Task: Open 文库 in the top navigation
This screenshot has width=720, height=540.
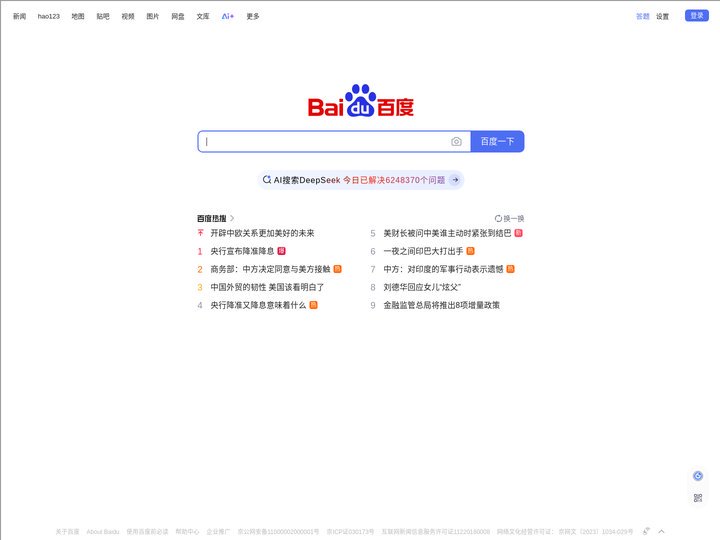Action: pos(202,16)
